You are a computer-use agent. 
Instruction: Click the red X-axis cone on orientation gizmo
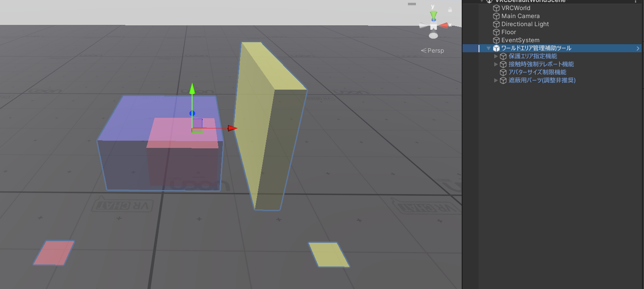(x=444, y=26)
